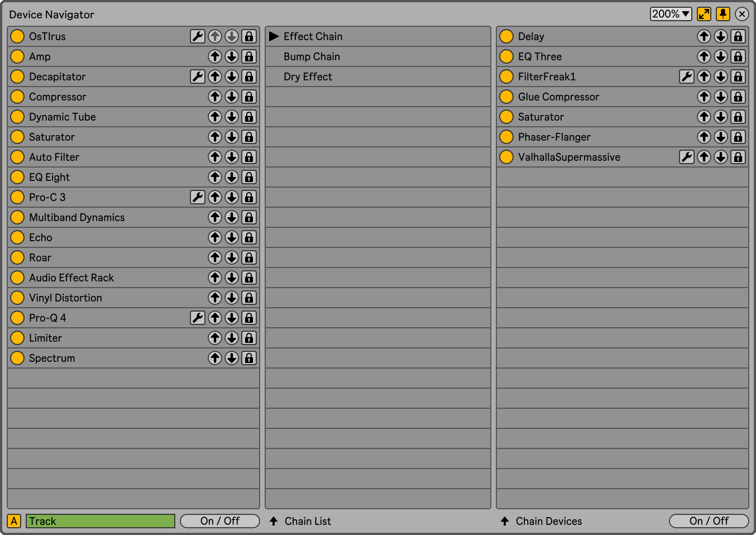
Task: Move Phaser-Flanger down in chain devices
Action: 721,137
